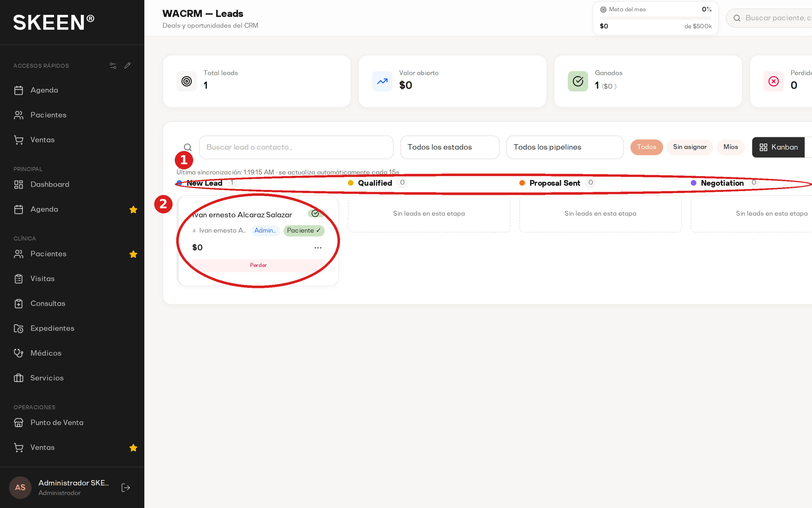Click the Perdidos red X icon
This screenshot has width=812, height=508.
tap(774, 81)
